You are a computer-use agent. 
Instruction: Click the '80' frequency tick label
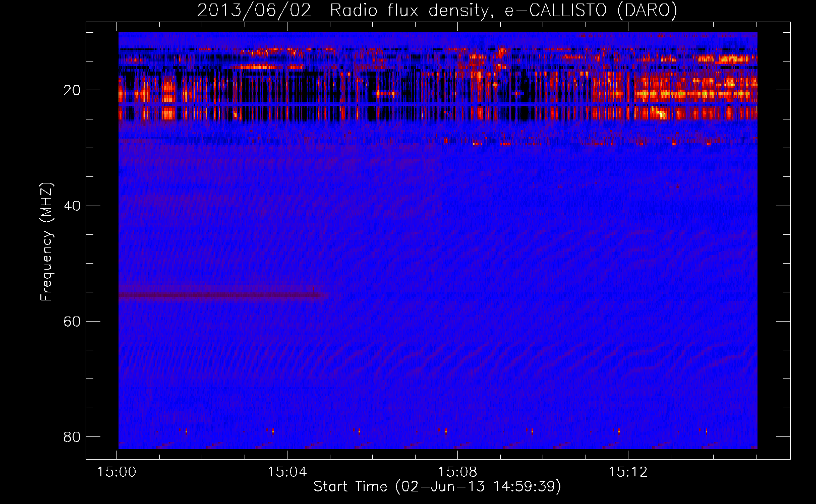[72, 436]
